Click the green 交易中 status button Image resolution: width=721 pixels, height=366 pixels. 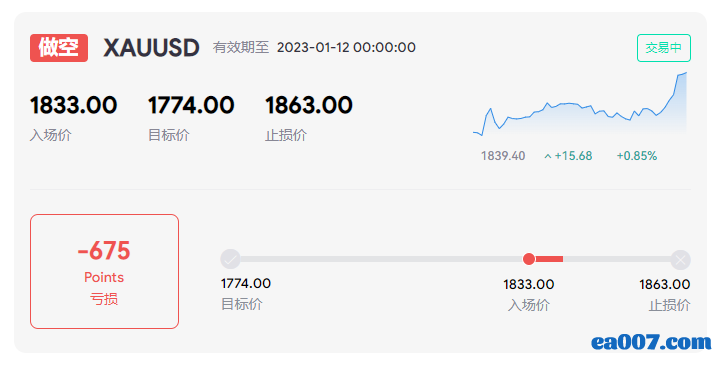[664, 48]
